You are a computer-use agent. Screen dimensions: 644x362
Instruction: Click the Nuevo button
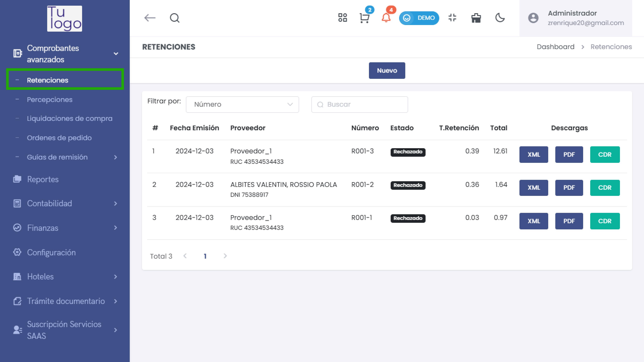coord(387,70)
